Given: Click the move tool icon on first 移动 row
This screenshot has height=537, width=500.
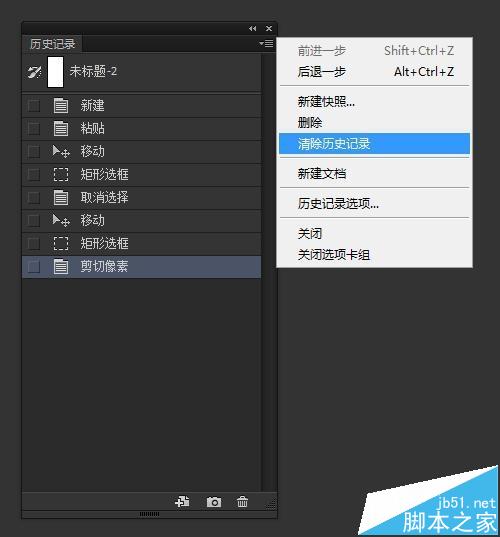Looking at the screenshot, I should click(61, 151).
